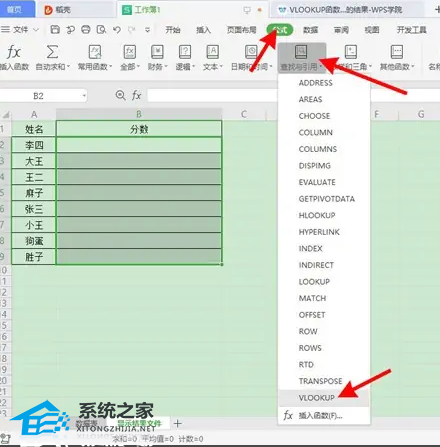Viewport: 440px width, 447px height.
Task: Switch to the 数据 ribbon tab
Action: point(310,30)
